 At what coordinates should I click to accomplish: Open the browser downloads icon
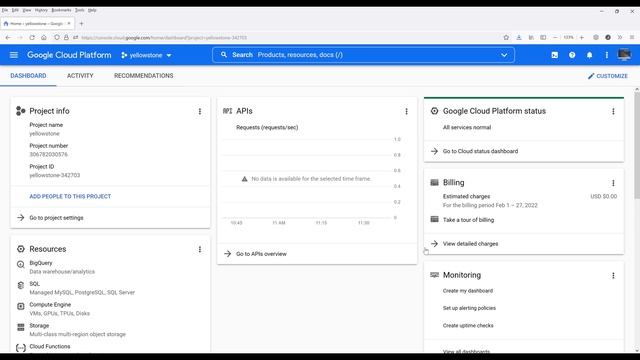(x=519, y=38)
